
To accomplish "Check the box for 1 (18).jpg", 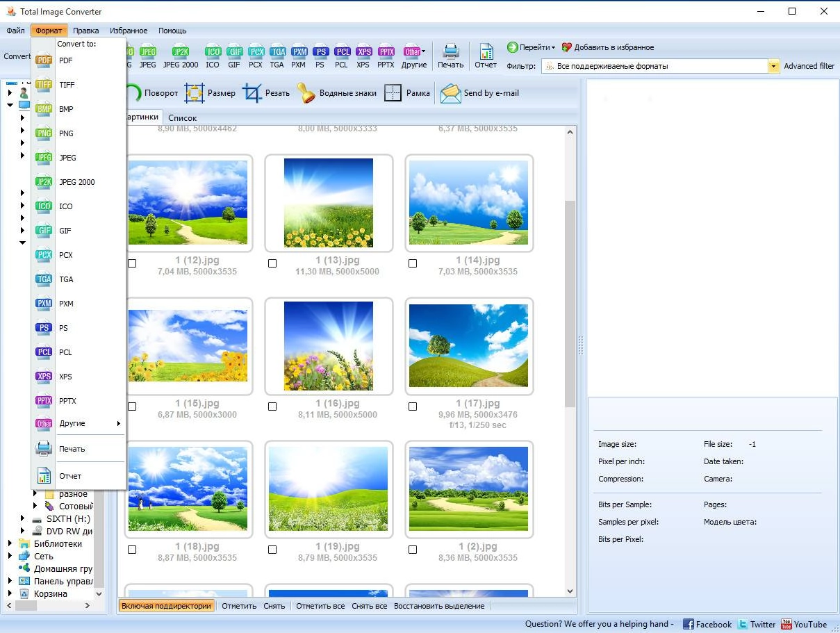I will point(132,550).
